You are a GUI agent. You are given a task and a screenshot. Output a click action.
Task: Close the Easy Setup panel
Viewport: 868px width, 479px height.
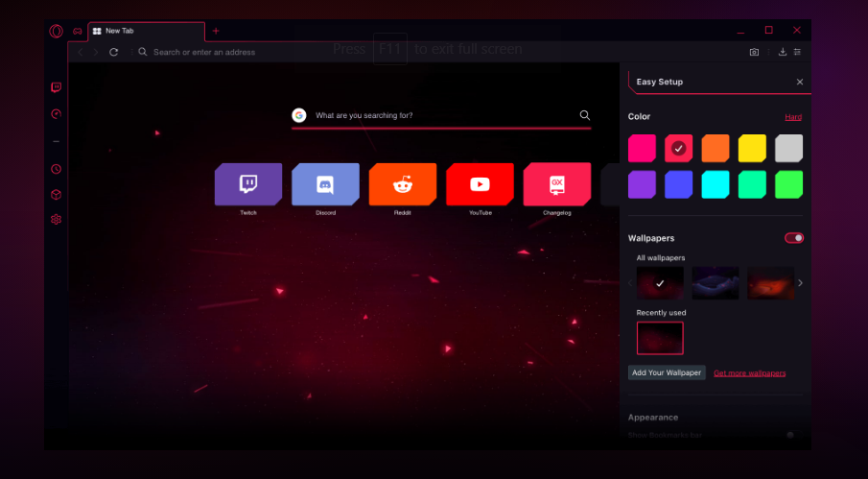pos(799,82)
